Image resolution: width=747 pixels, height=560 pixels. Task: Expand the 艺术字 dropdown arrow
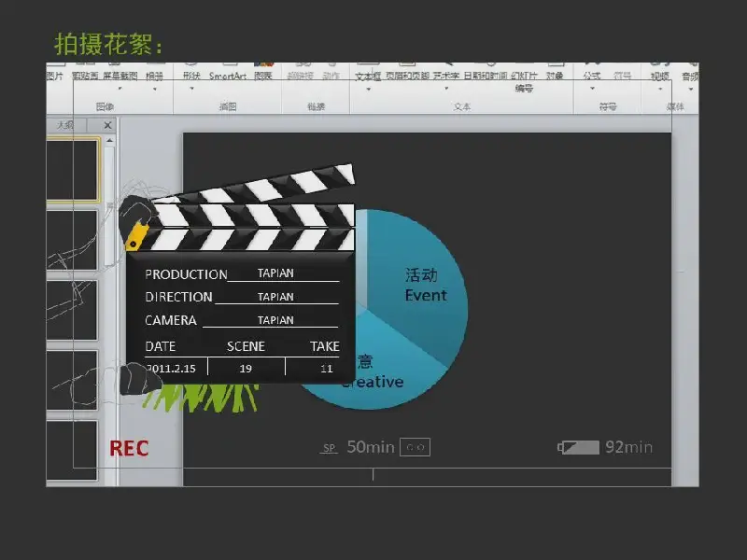[446, 89]
